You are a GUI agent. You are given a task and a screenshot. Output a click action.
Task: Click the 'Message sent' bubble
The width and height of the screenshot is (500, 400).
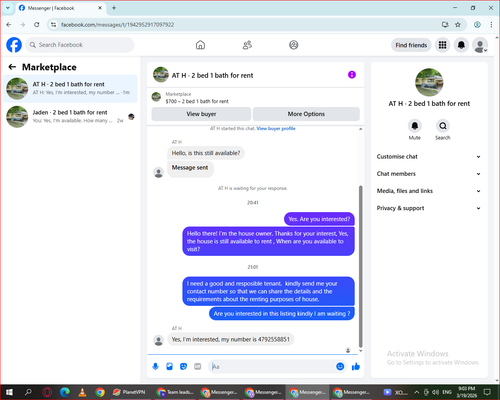point(190,168)
